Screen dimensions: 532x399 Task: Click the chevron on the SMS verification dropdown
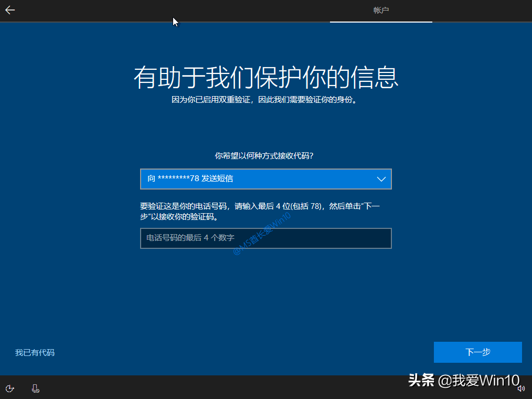click(381, 178)
